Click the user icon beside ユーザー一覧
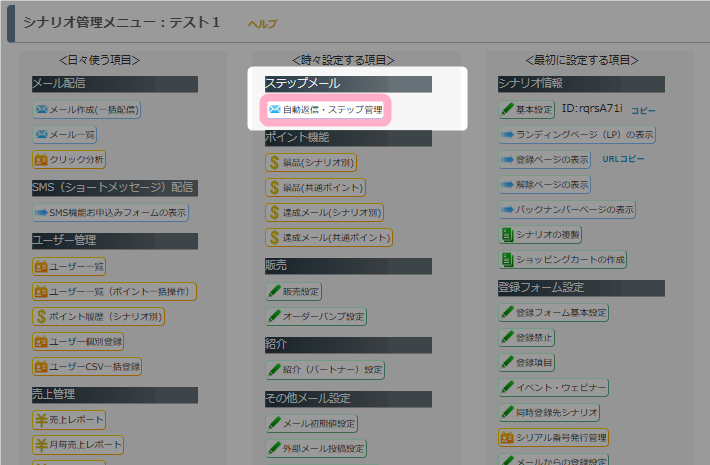The image size is (710, 465). 42,266
